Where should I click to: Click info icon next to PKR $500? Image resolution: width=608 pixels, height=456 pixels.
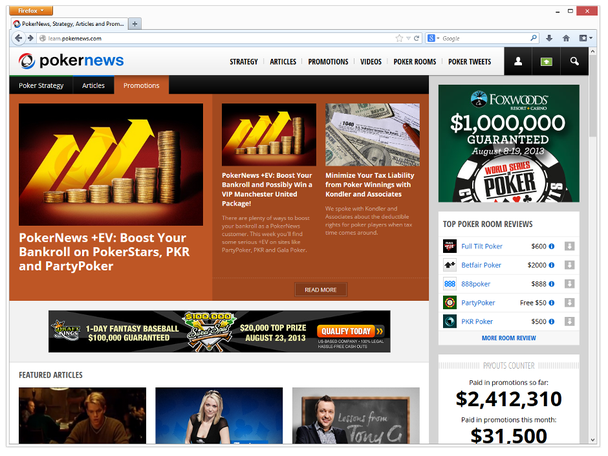[552, 321]
